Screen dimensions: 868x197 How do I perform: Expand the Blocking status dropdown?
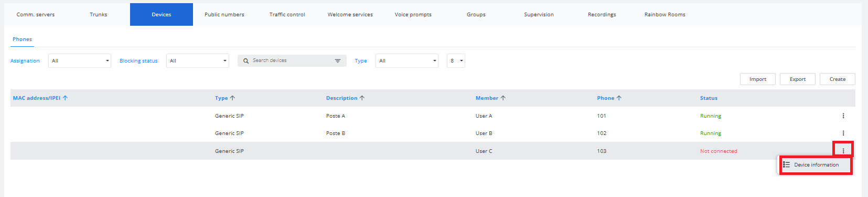[x=198, y=61]
